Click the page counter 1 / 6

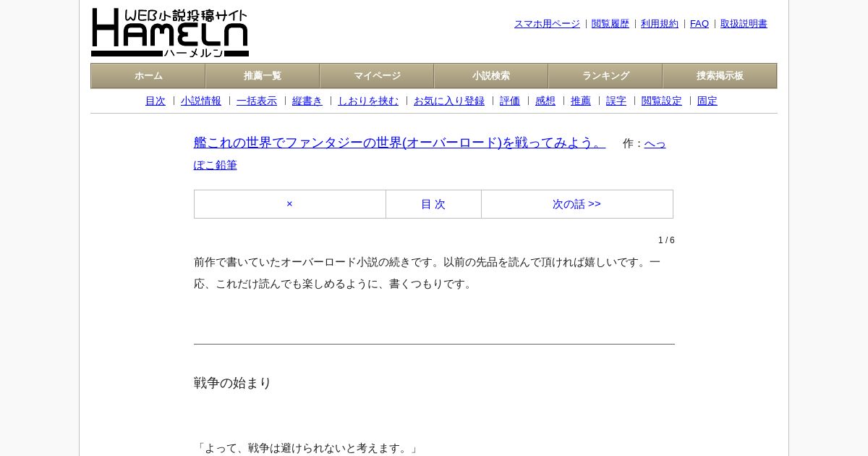666,240
